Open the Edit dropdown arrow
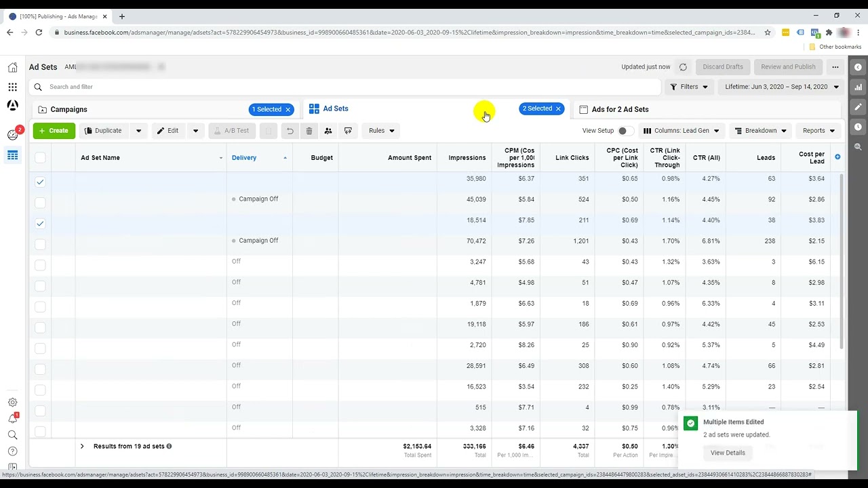This screenshot has width=868, height=488. click(195, 131)
